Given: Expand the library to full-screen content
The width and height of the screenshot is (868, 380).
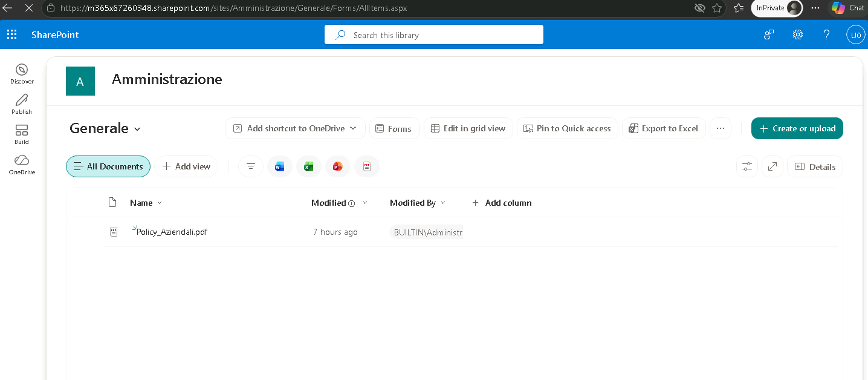Looking at the screenshot, I should coord(772,166).
